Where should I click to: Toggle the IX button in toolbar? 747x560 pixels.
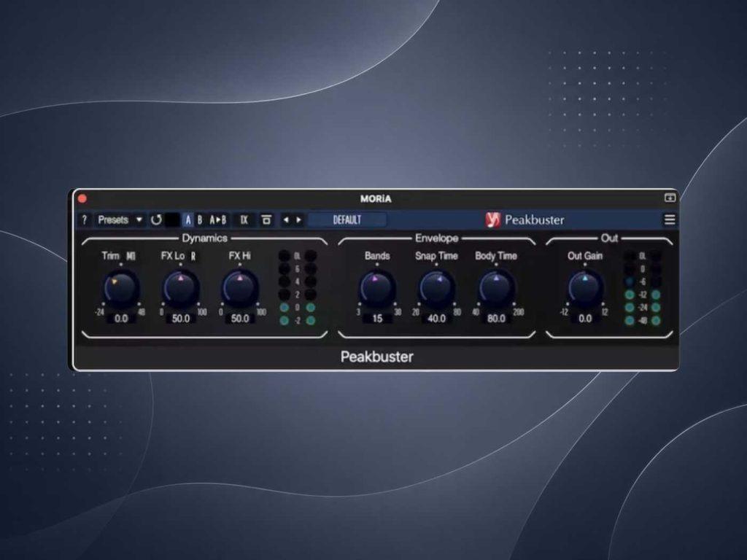(x=244, y=219)
